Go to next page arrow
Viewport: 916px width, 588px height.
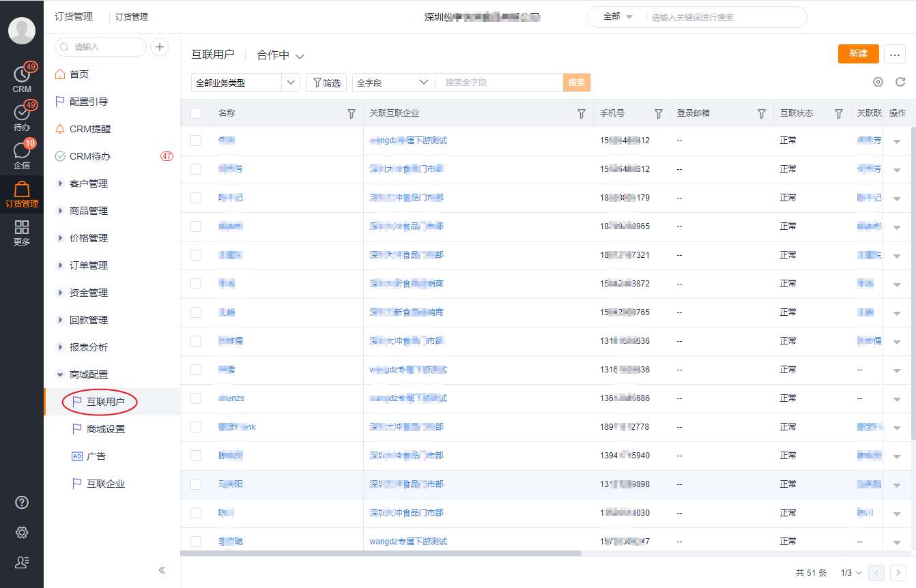898,573
